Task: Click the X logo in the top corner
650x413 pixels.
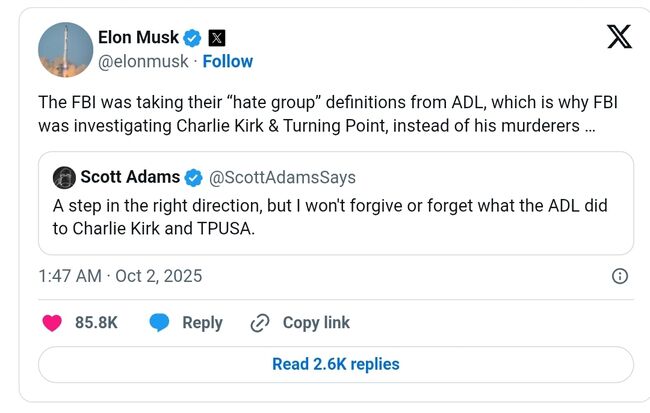Action: click(619, 37)
